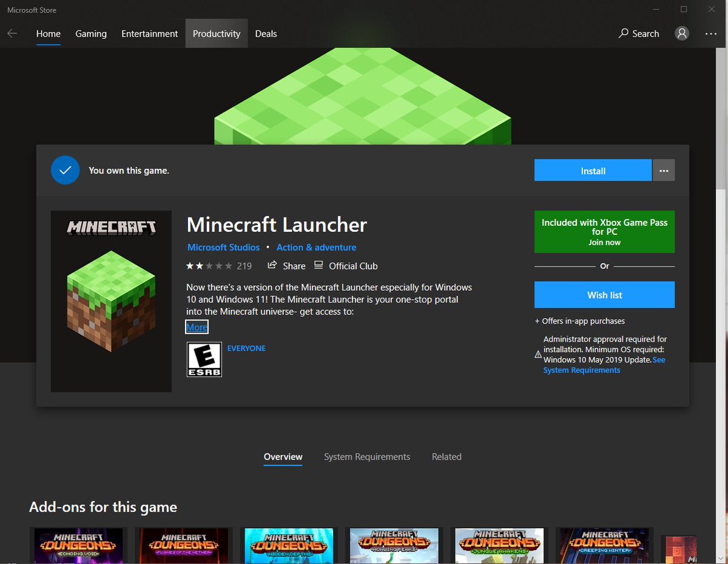The height and width of the screenshot is (564, 728).
Task: Open the Howling Peaks add-on
Action: pyautogui.click(x=394, y=546)
